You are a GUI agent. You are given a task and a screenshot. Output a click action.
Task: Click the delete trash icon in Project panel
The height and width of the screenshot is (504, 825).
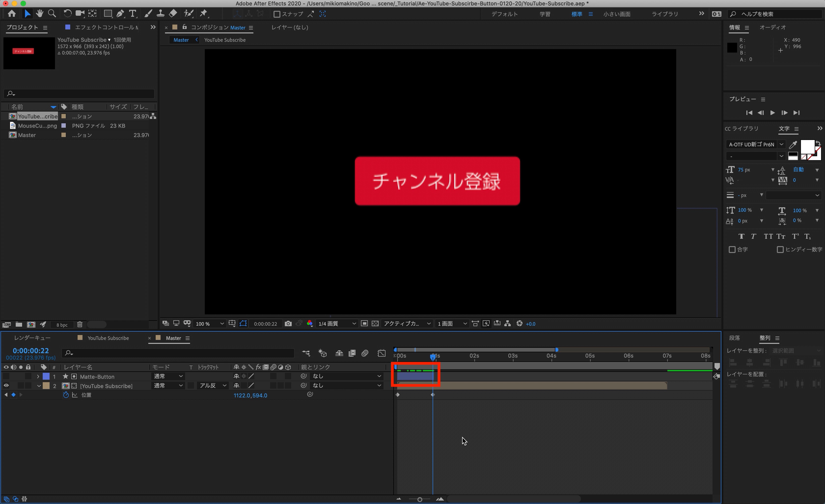[80, 324]
